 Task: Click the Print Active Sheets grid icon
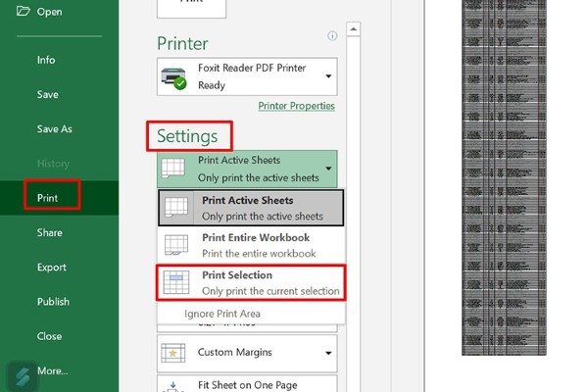pyautogui.click(x=173, y=168)
